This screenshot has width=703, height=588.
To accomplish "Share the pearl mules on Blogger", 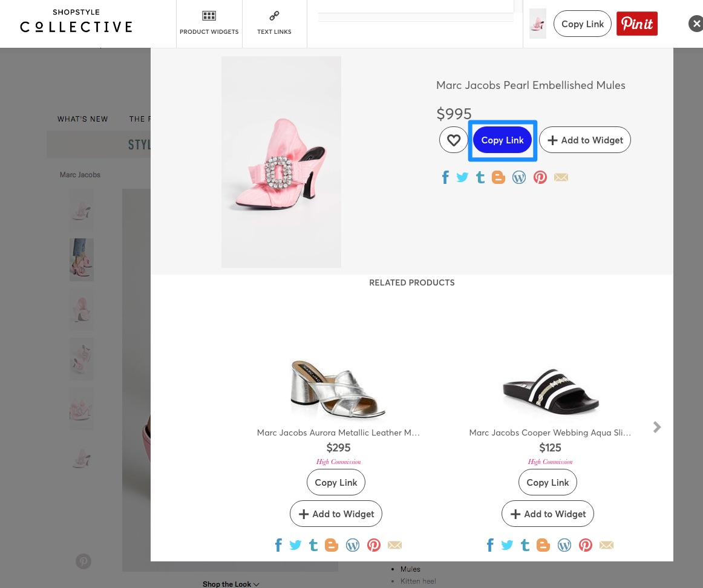I will pos(499,177).
